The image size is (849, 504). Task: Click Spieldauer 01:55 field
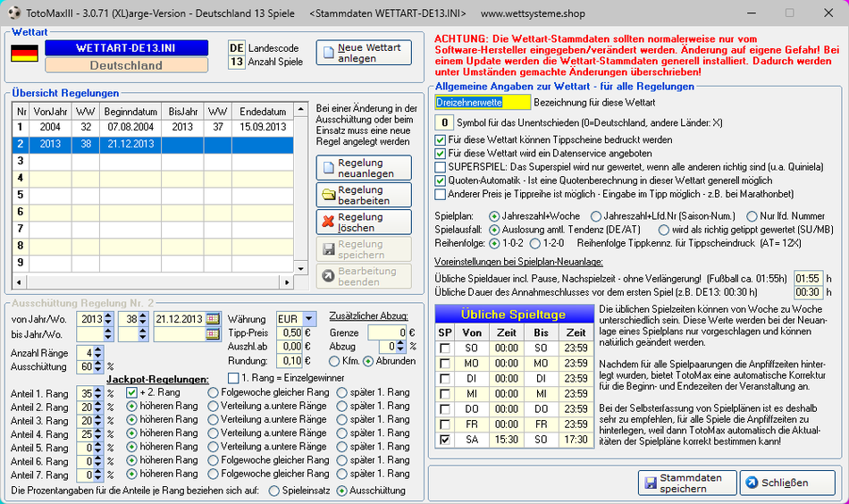click(x=808, y=278)
